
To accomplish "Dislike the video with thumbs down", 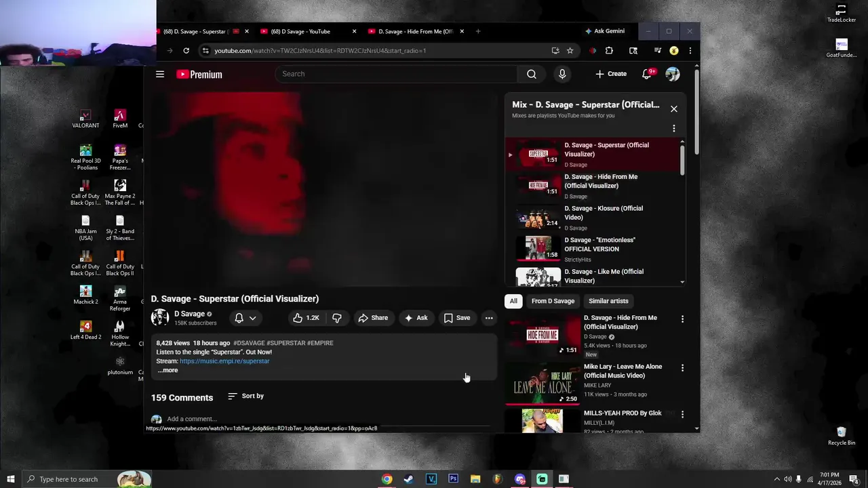I will [337, 318].
